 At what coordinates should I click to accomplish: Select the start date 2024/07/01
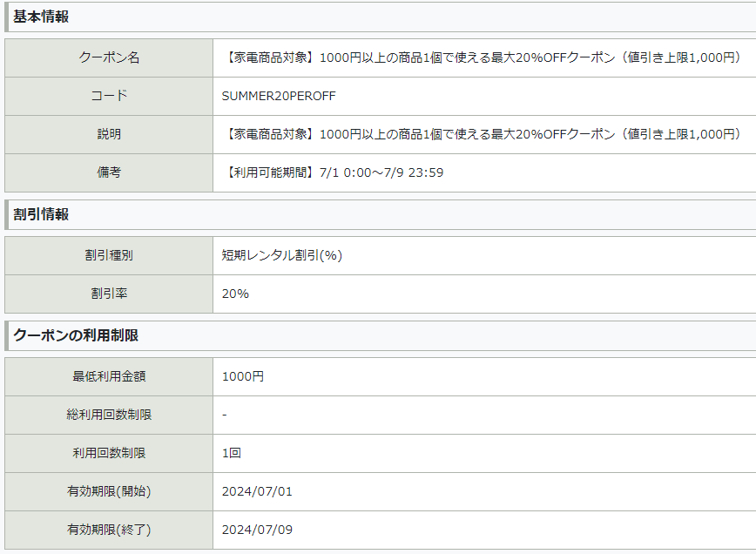point(257,491)
